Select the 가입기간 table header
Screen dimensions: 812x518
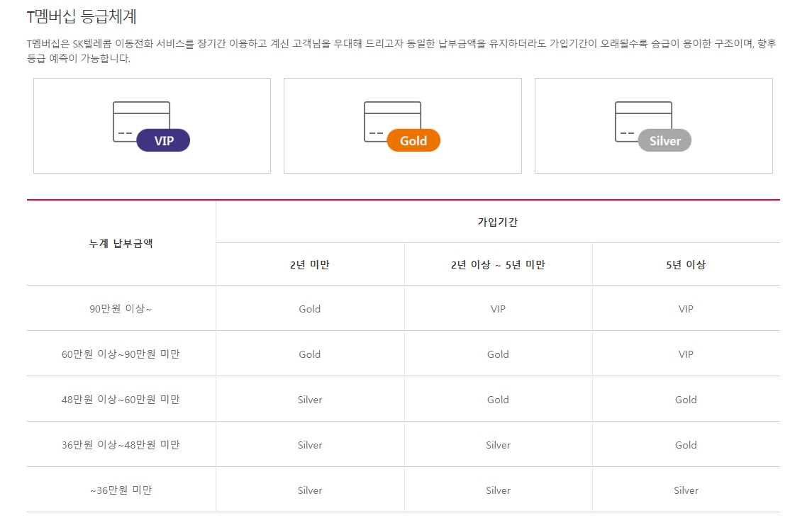(498, 222)
